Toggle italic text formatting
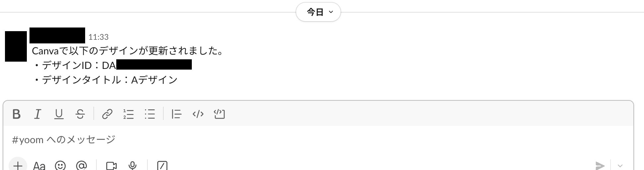This screenshot has width=644, height=170. (38, 114)
